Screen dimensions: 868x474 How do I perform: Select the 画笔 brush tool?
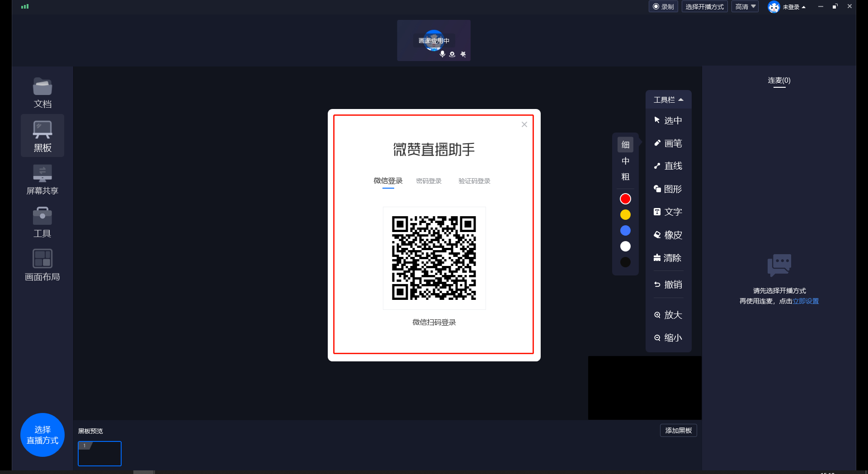[668, 143]
